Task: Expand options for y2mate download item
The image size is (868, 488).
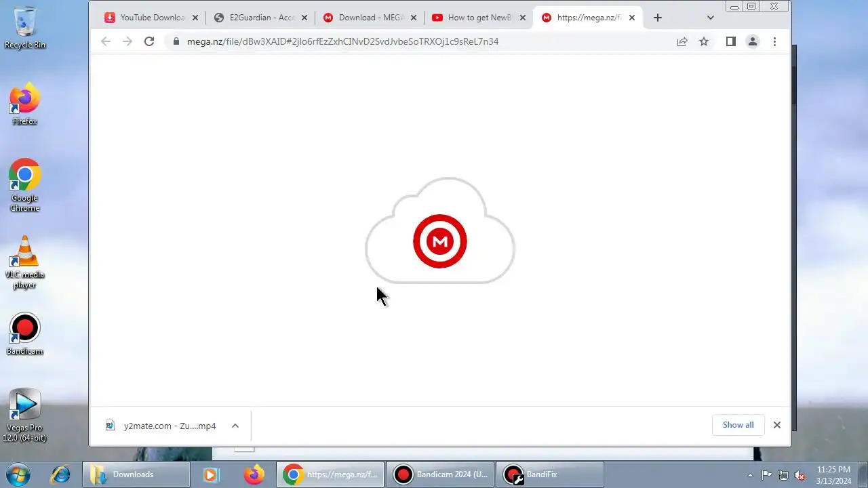Action: (x=235, y=426)
